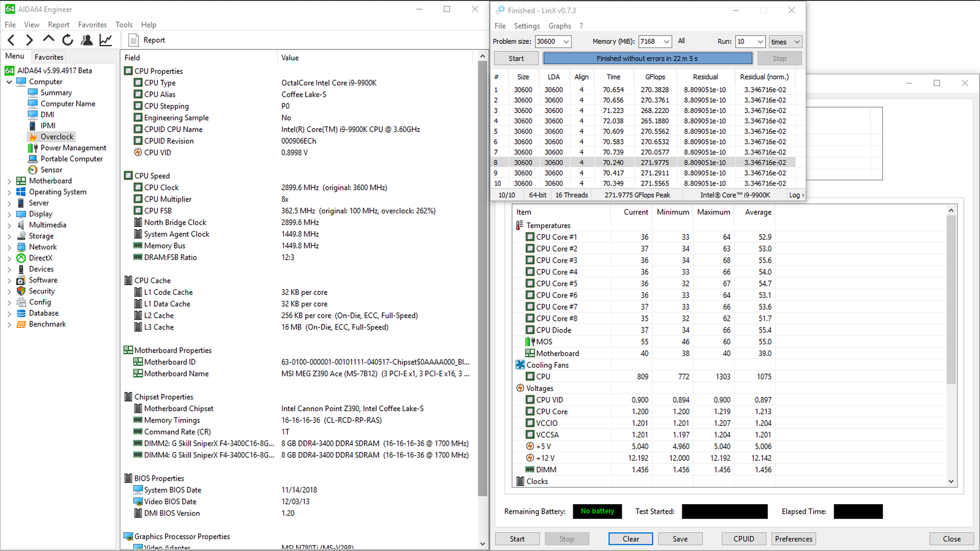The width and height of the screenshot is (980, 551).
Task: Click the Security shield icon
Action: click(21, 291)
